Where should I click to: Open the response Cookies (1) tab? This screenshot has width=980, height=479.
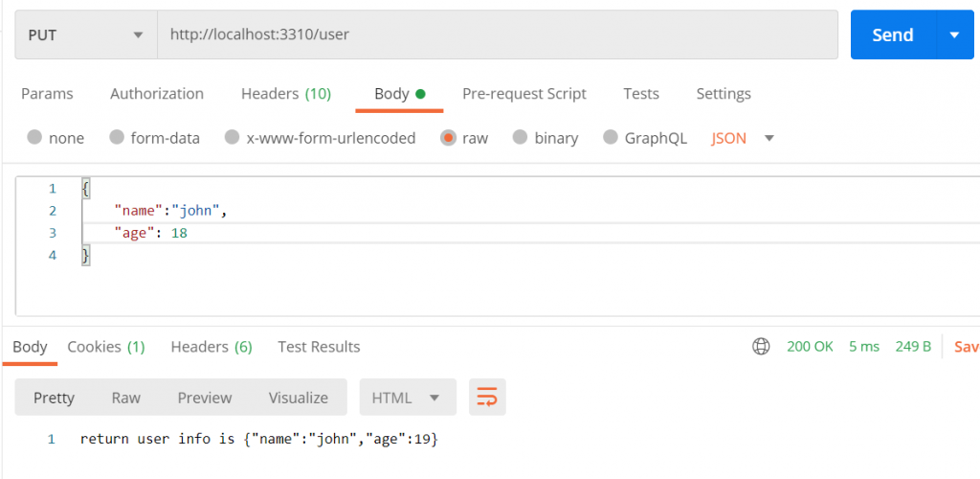click(x=106, y=347)
